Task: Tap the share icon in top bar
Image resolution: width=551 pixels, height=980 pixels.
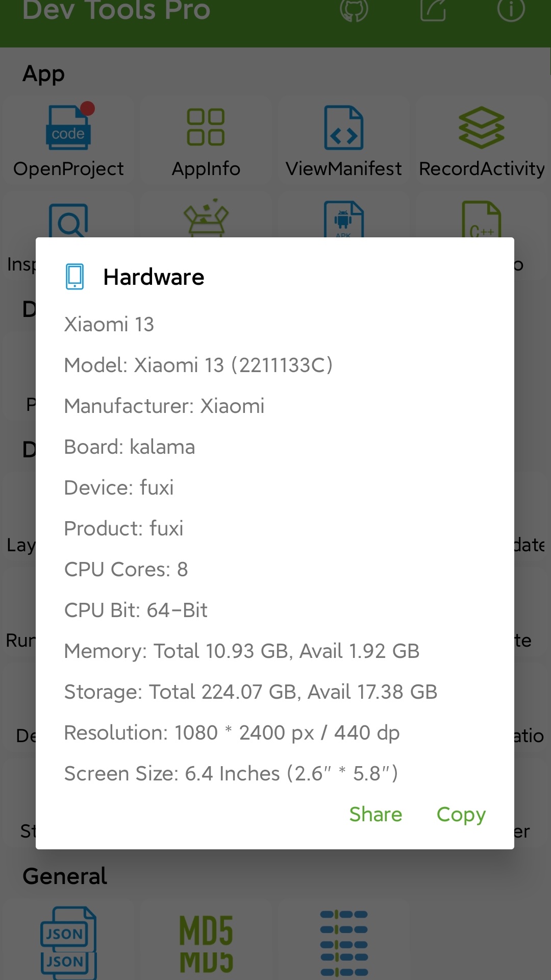Action: 433,10
